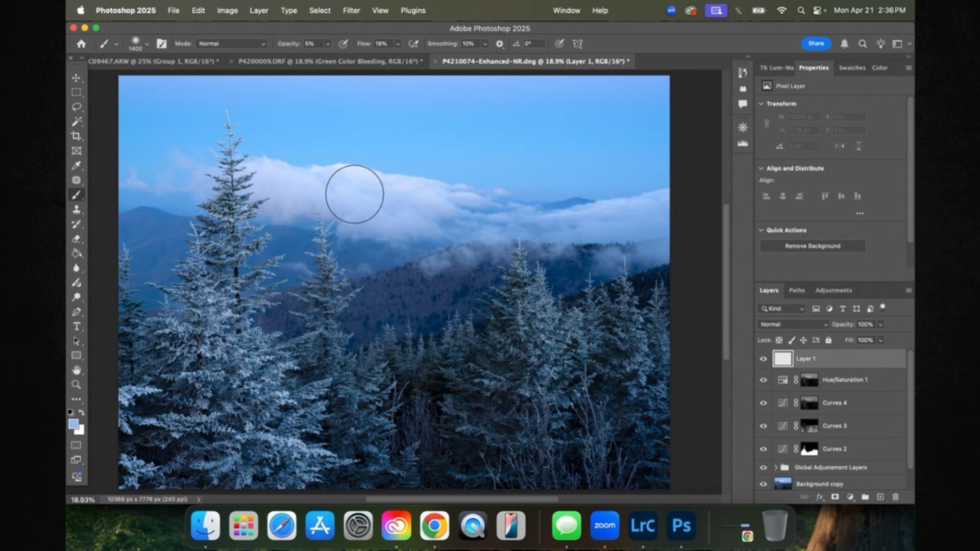Click the Add Layer Mask icon

point(834,496)
